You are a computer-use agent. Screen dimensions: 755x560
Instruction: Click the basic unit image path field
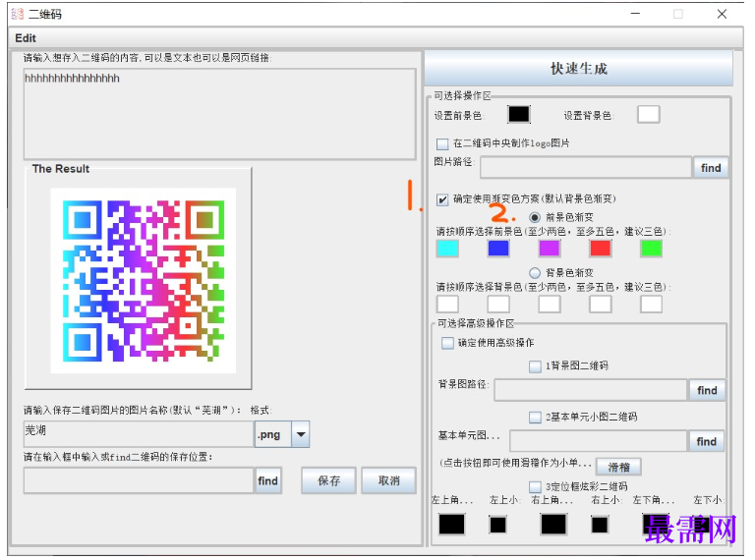(598, 441)
